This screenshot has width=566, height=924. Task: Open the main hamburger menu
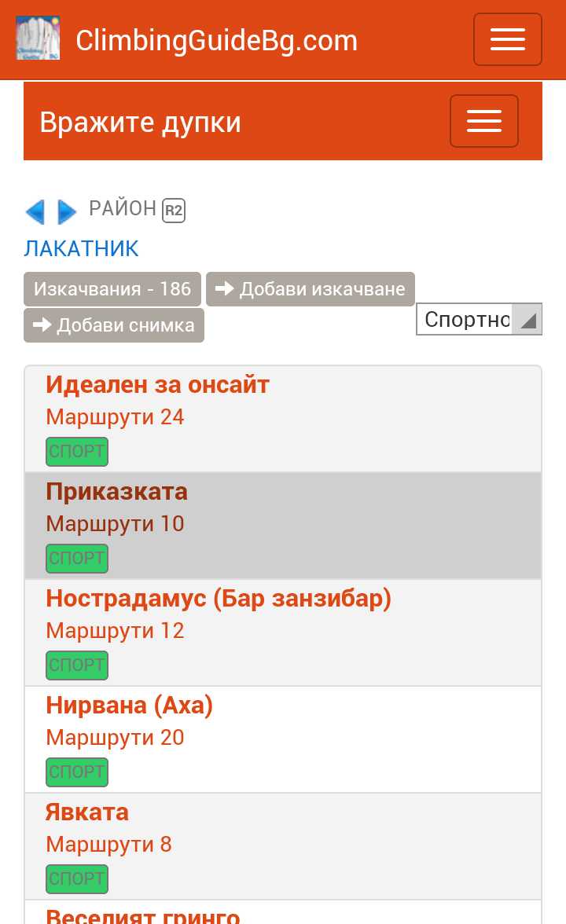point(507,39)
